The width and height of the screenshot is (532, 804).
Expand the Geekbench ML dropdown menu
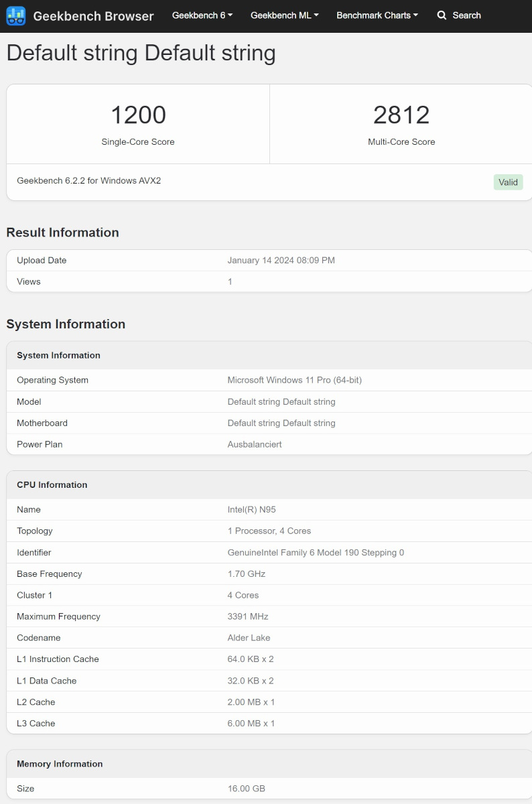tap(285, 15)
